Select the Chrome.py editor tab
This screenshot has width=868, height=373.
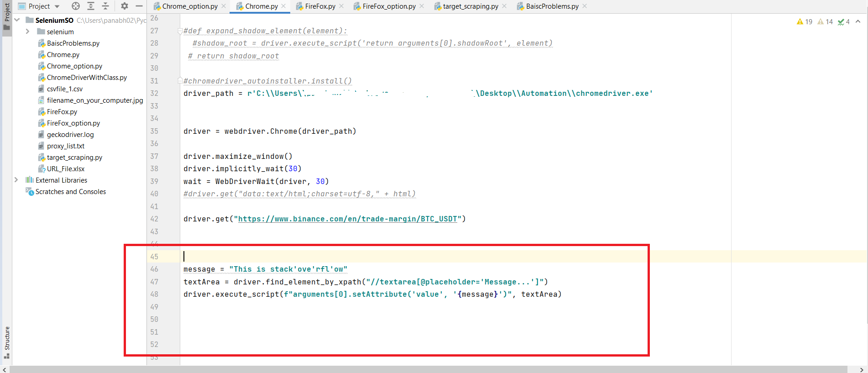261,6
